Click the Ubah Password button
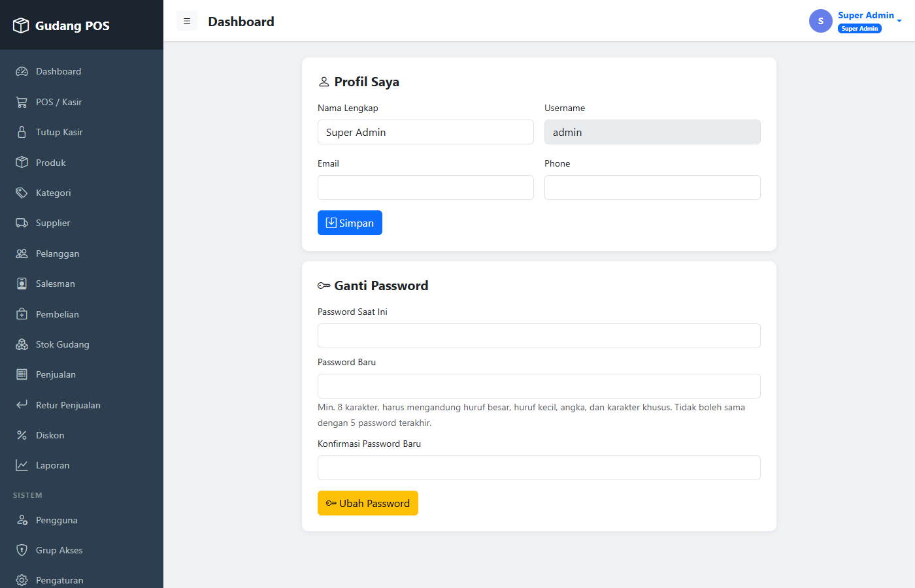Image resolution: width=915 pixels, height=588 pixels. [368, 503]
